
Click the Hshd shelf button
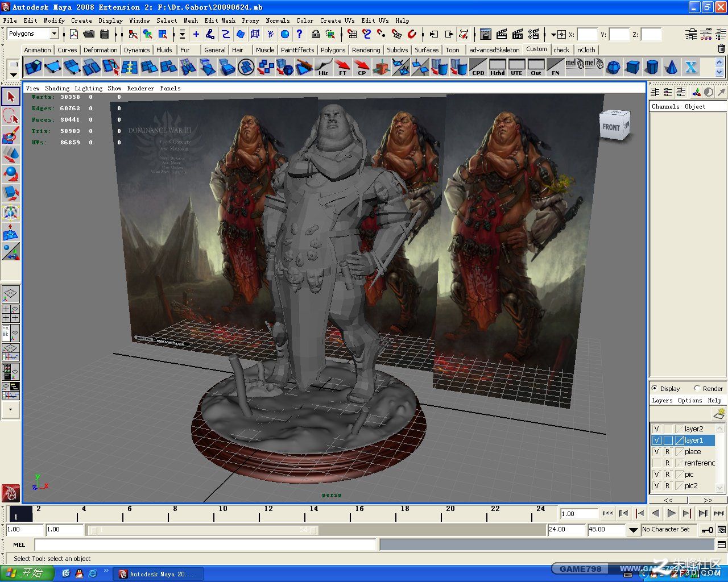(x=498, y=67)
